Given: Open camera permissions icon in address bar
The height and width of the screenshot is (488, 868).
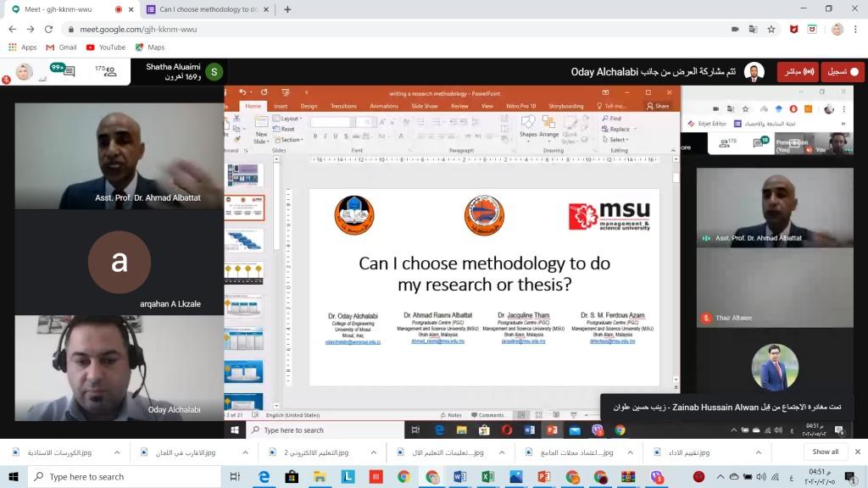Looking at the screenshot, I should pyautogui.click(x=735, y=29).
